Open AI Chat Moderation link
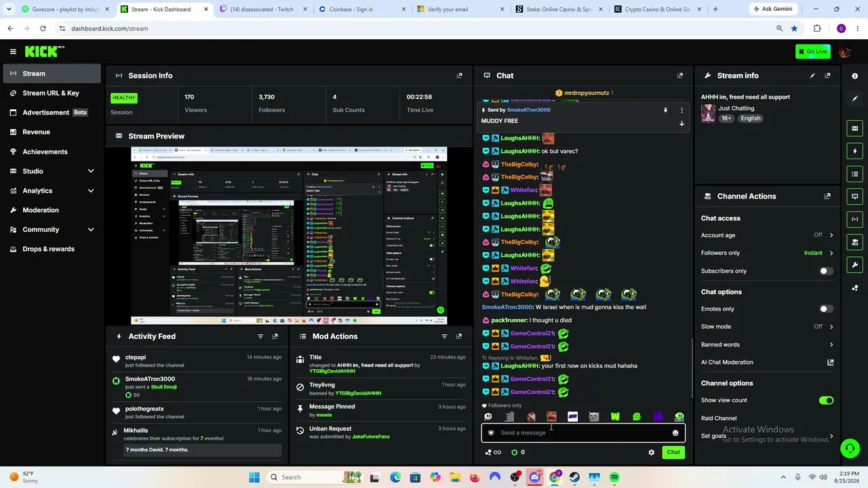 click(x=767, y=363)
